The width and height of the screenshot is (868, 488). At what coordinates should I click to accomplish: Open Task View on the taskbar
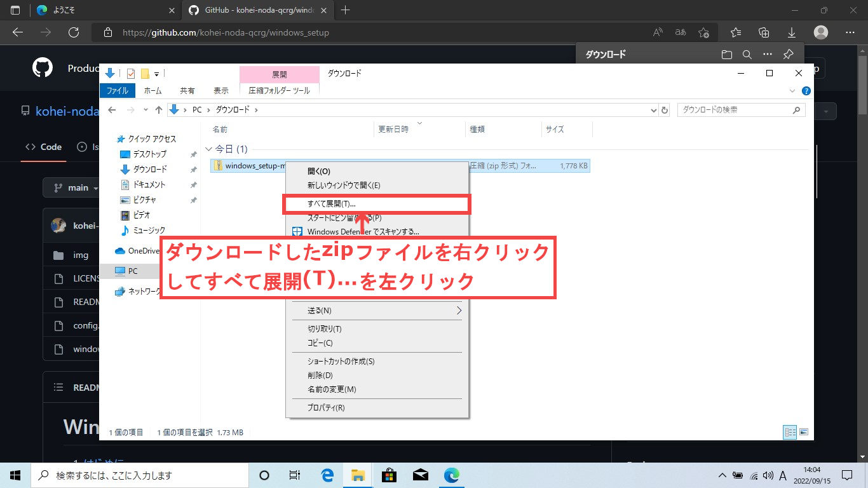coord(295,475)
